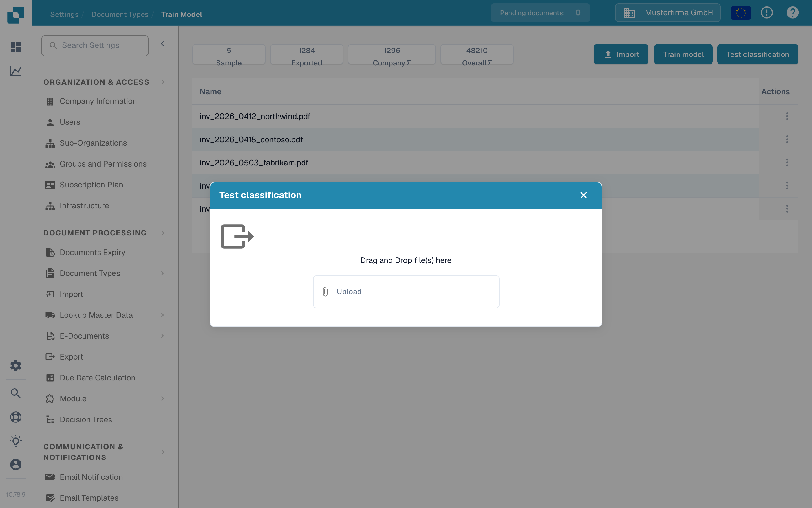Open Email Notification settings
Screen dimensions: 812x508
click(91, 477)
